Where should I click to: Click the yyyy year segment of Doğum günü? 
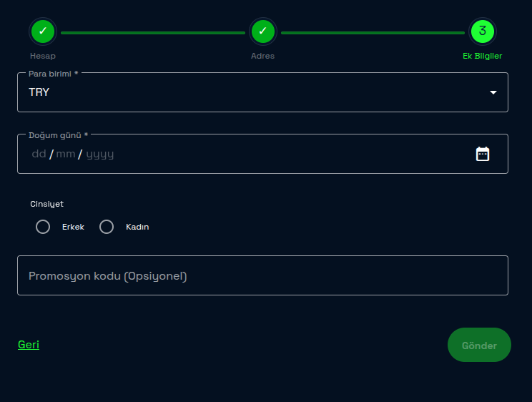click(x=100, y=154)
